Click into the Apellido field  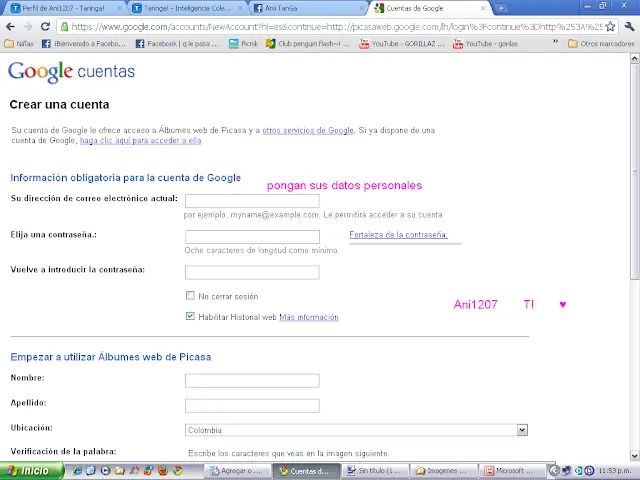point(252,406)
